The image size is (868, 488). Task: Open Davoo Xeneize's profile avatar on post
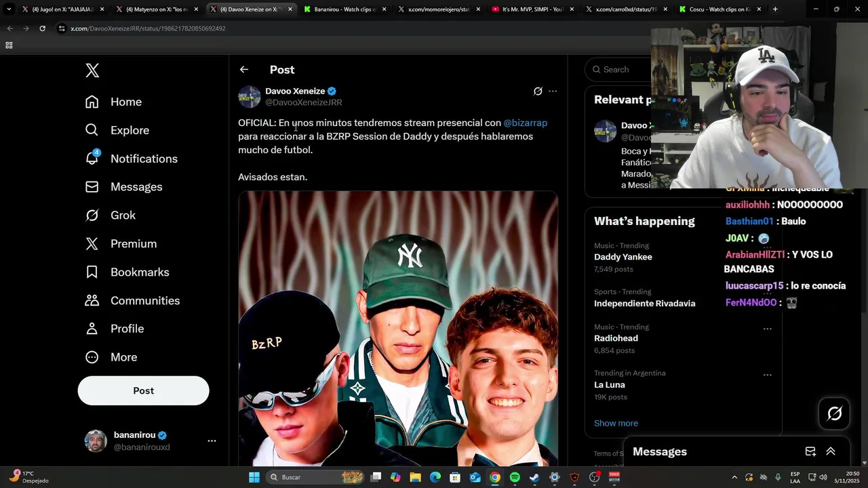250,96
